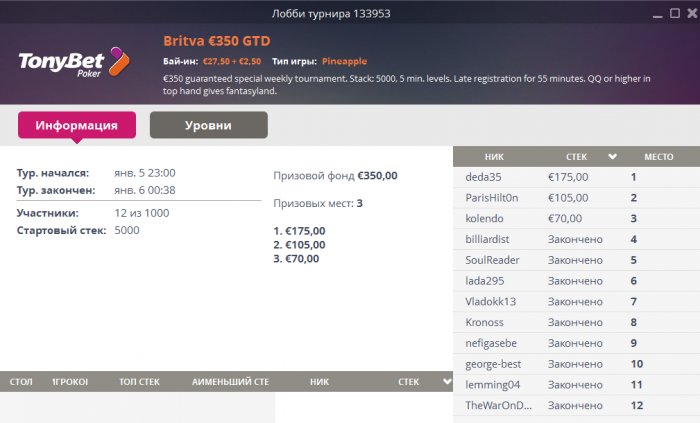Select player billiardist row
700x423 pixels.
(x=576, y=239)
